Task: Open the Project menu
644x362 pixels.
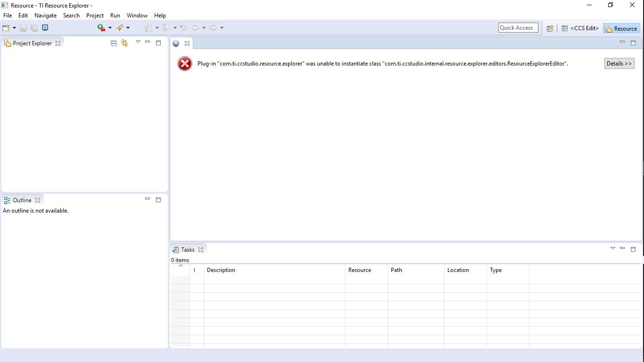Action: (x=95, y=16)
